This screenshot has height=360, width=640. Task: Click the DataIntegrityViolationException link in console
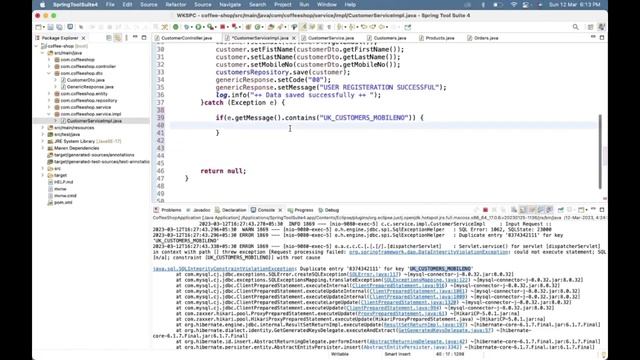coord(429,252)
